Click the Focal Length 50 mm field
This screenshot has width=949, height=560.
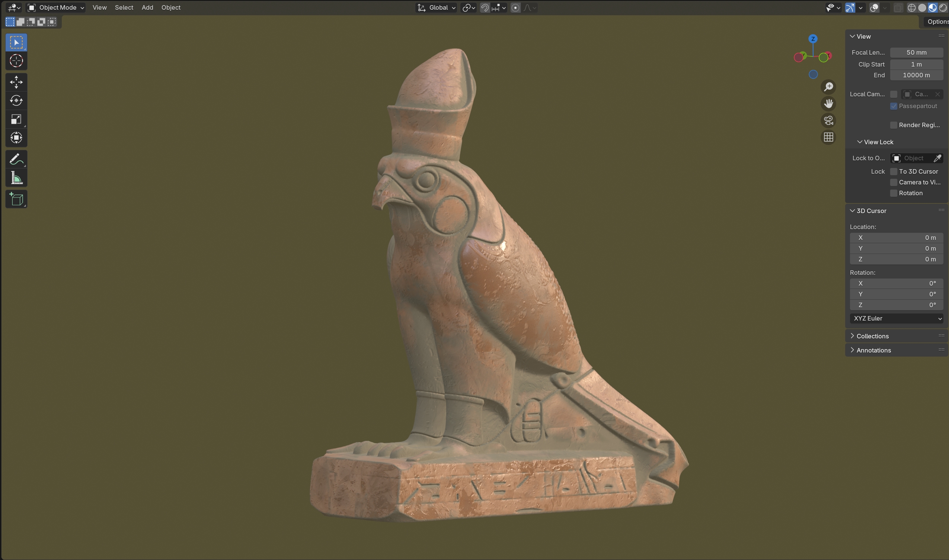coord(916,52)
